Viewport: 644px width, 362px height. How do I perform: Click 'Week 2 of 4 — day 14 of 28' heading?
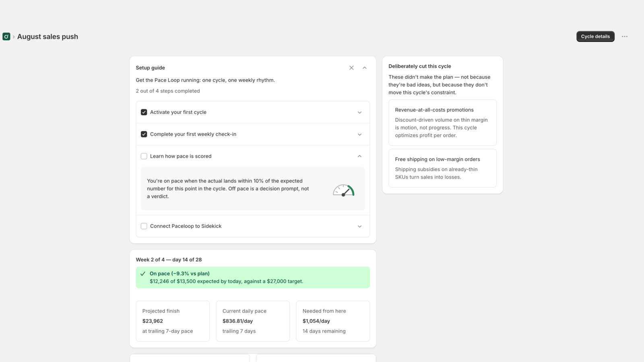(169, 260)
